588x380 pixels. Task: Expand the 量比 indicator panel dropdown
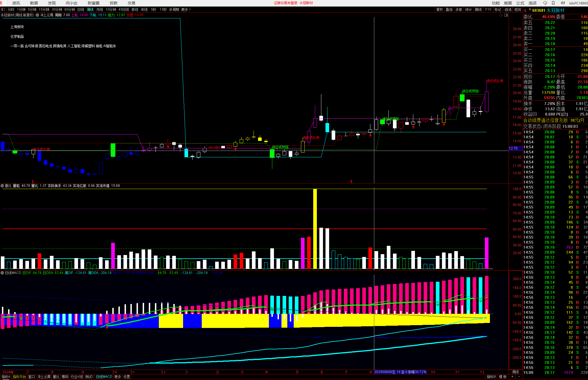[2, 186]
